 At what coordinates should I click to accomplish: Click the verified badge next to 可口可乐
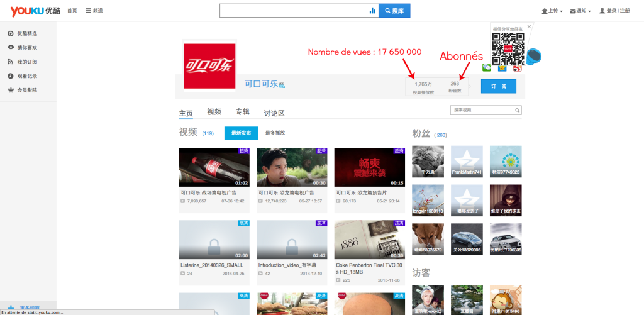coord(282,86)
